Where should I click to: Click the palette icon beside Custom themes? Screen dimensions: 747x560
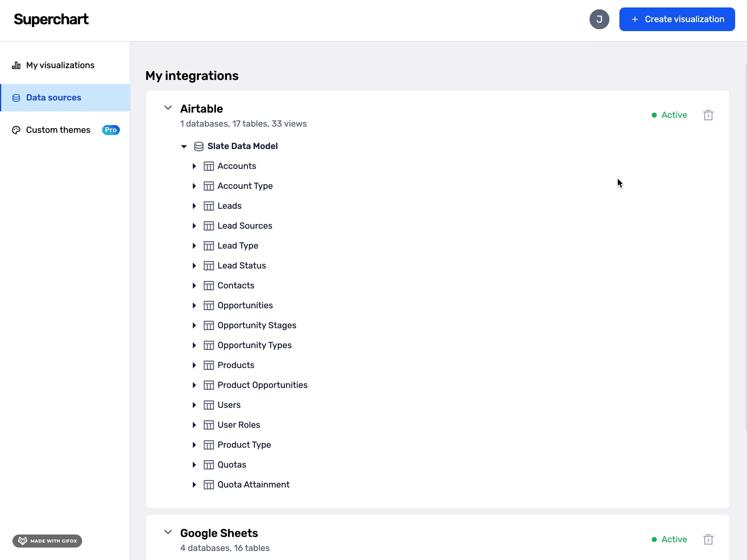point(16,130)
